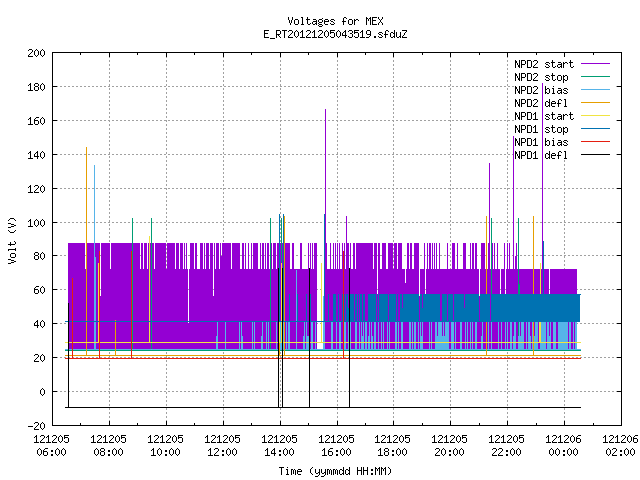Click the E_RT20121205043519.sfduZ filename subtitle
640x480 pixels.
click(335, 34)
